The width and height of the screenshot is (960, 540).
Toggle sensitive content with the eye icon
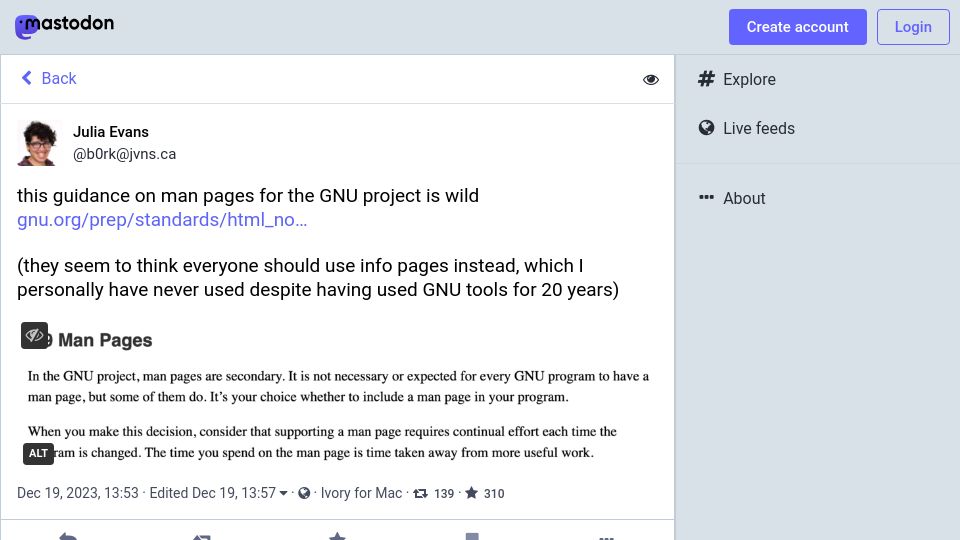pos(651,80)
